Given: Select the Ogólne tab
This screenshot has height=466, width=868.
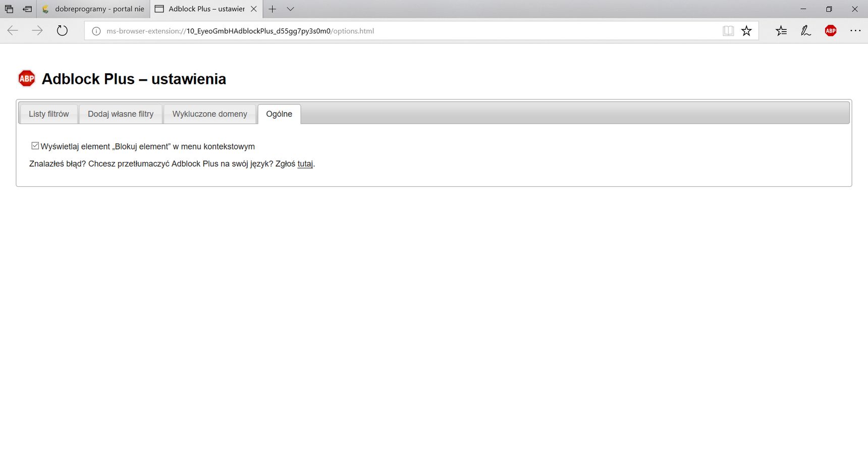Looking at the screenshot, I should pos(279,114).
